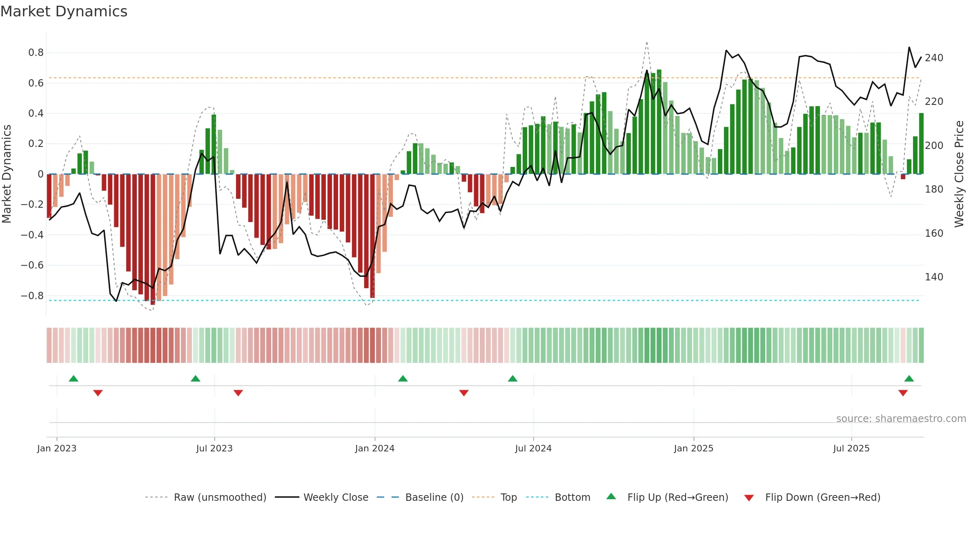Click the single small red bar after Jul 2025
Image resolution: width=980 pixels, height=551 pixels.
903,176
